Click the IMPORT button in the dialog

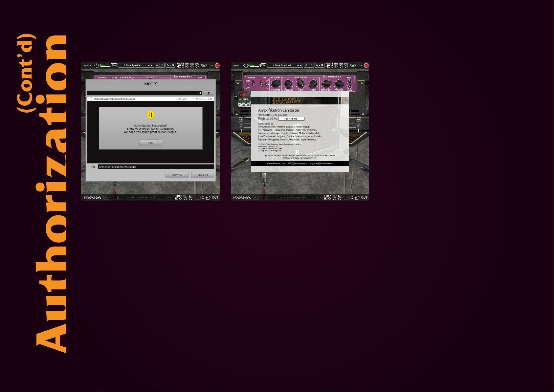click(x=177, y=175)
